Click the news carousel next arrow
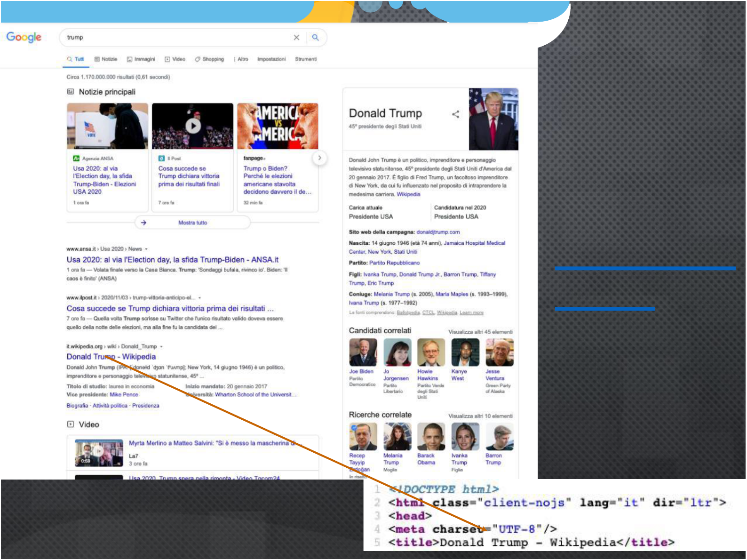This screenshot has height=560, width=747. point(319,158)
